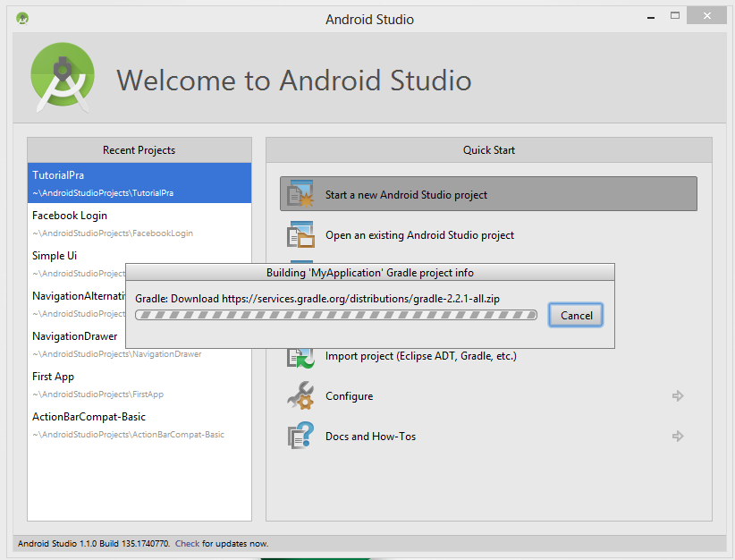Open Docs and How-Tos
The image size is (735, 560).
tap(488, 437)
